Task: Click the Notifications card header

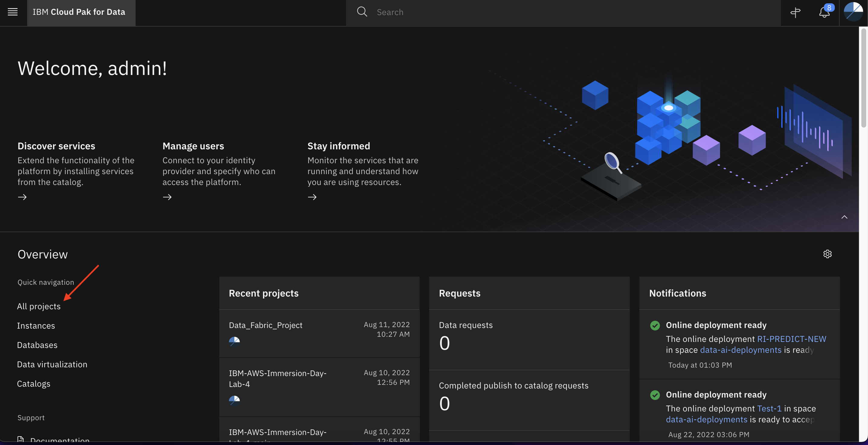Action: point(739,293)
